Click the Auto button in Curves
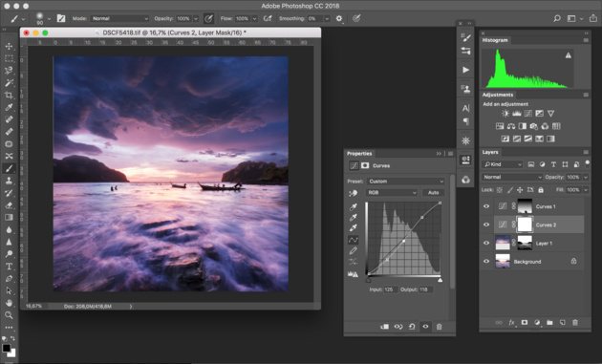602x364 pixels. tap(434, 193)
